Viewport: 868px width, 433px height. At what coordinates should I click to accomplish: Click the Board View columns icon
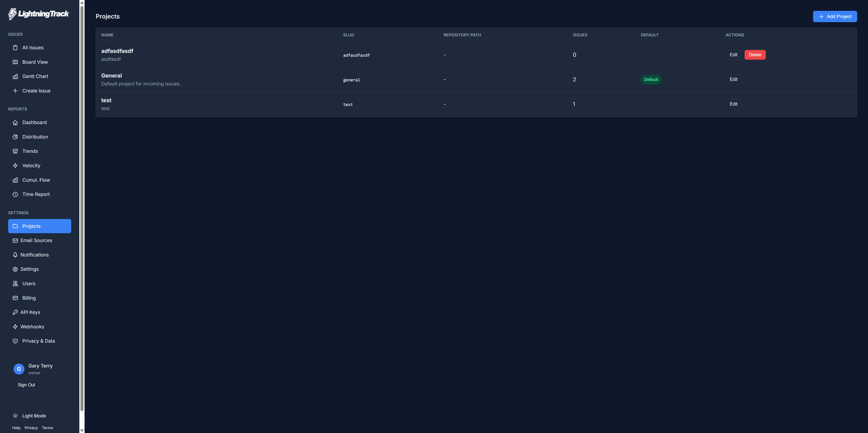[15, 62]
